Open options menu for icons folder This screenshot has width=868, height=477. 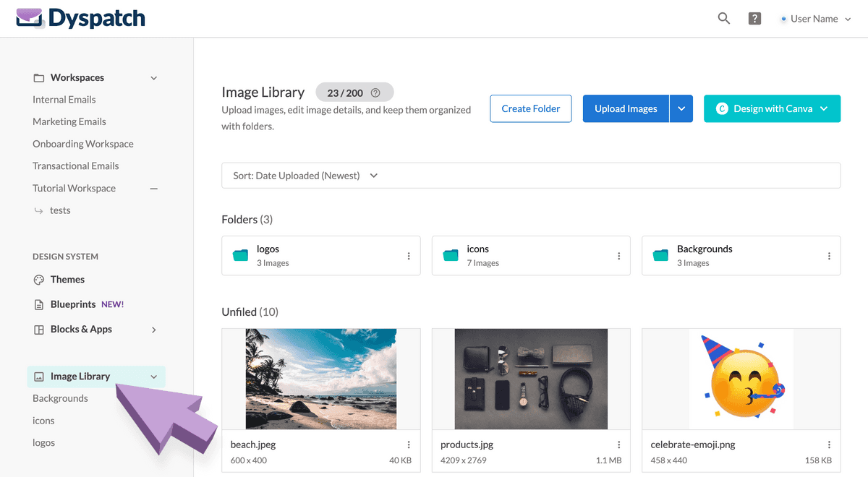pos(618,256)
